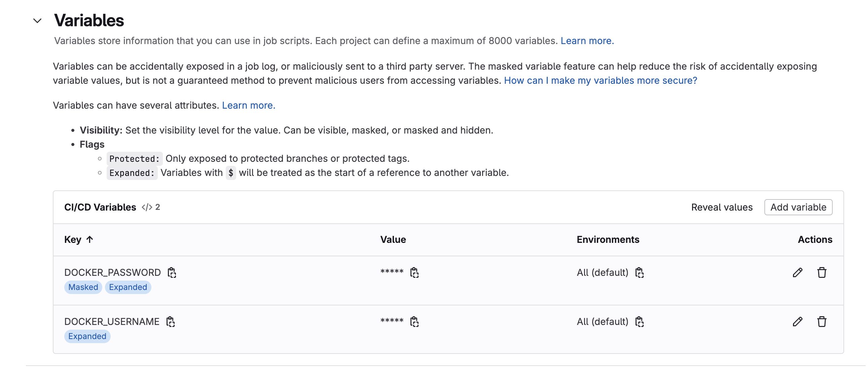Open 'Learn more' about variable attributes
Viewport: 868px width, 368px height.
point(248,105)
